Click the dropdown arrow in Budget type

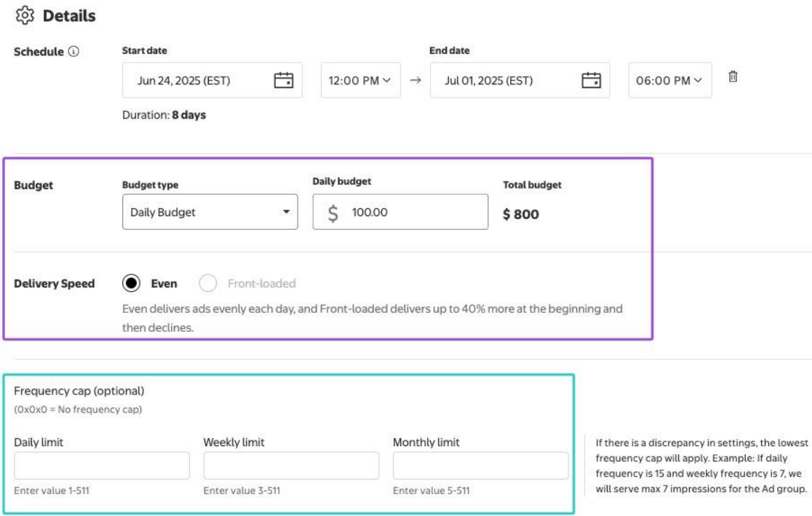tap(286, 213)
